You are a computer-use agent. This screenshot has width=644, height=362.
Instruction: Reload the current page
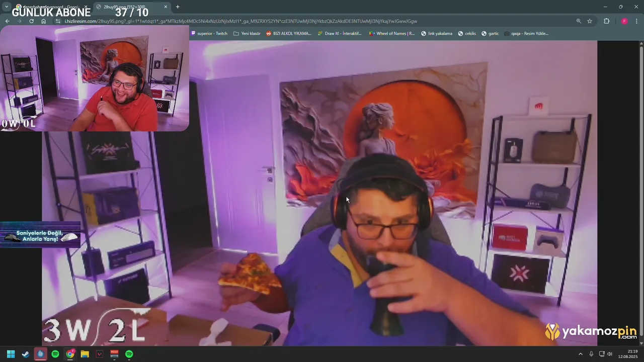tap(31, 21)
